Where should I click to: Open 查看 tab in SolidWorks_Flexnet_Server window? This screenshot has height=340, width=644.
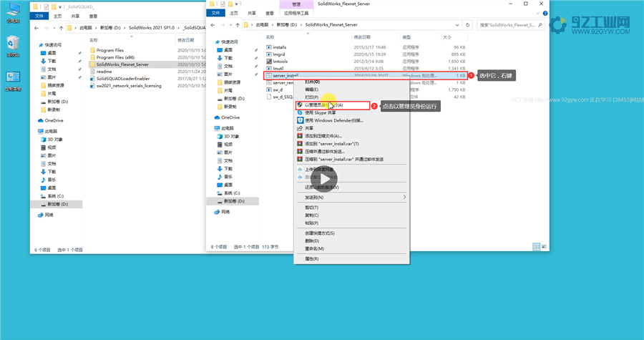[270, 13]
